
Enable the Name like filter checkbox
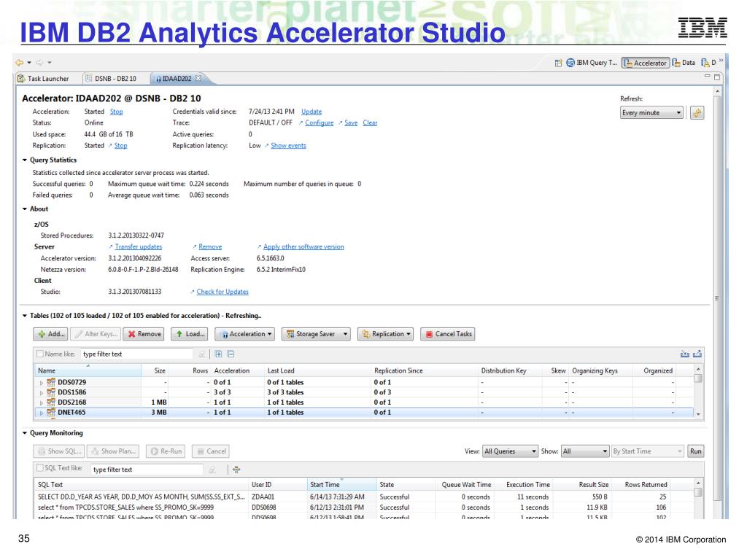39,354
